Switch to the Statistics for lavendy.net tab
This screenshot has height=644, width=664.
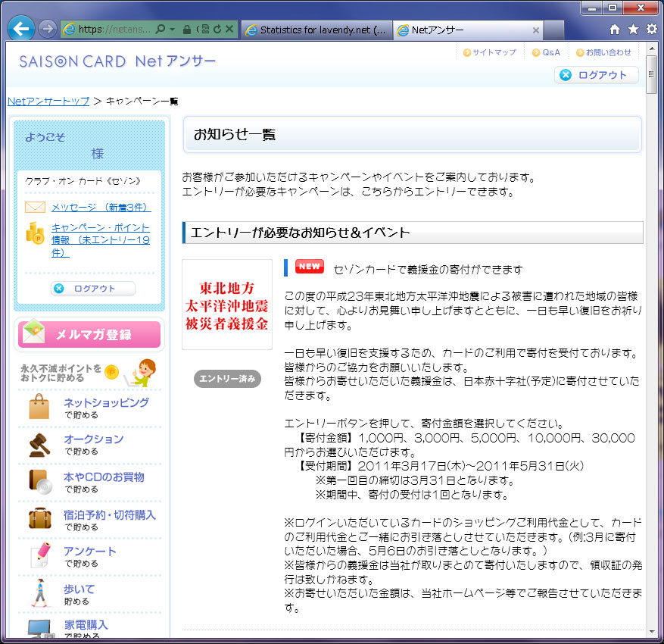[x=316, y=30]
